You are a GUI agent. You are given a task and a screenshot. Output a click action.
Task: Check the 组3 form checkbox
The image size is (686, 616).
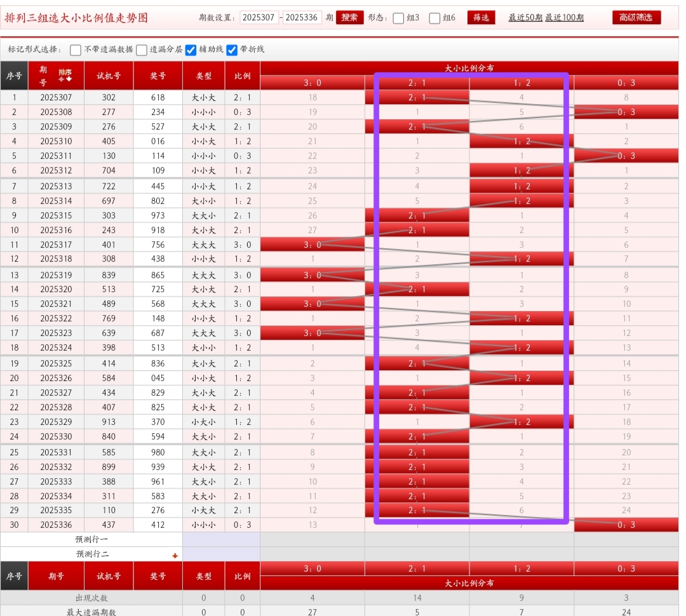(x=398, y=18)
